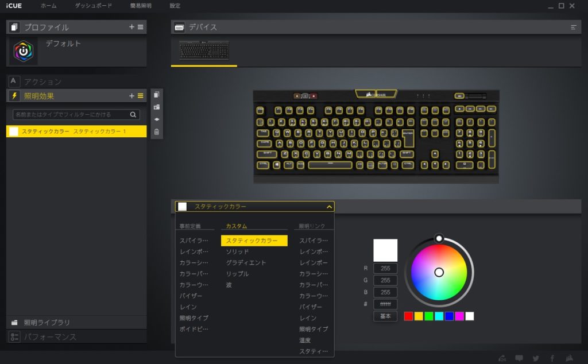Click the third icon beside the effects list
588x364 pixels.
pyautogui.click(x=157, y=119)
